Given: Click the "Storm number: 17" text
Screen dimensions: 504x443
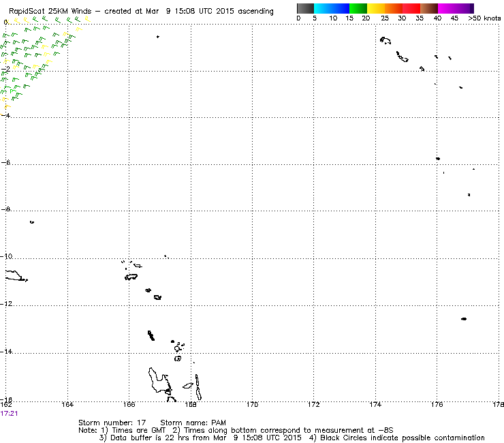Looking at the screenshot, I should point(112,423).
